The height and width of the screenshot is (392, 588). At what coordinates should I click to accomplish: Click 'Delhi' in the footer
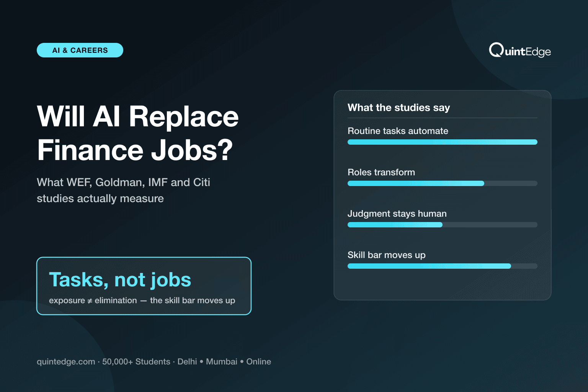pos(187,362)
